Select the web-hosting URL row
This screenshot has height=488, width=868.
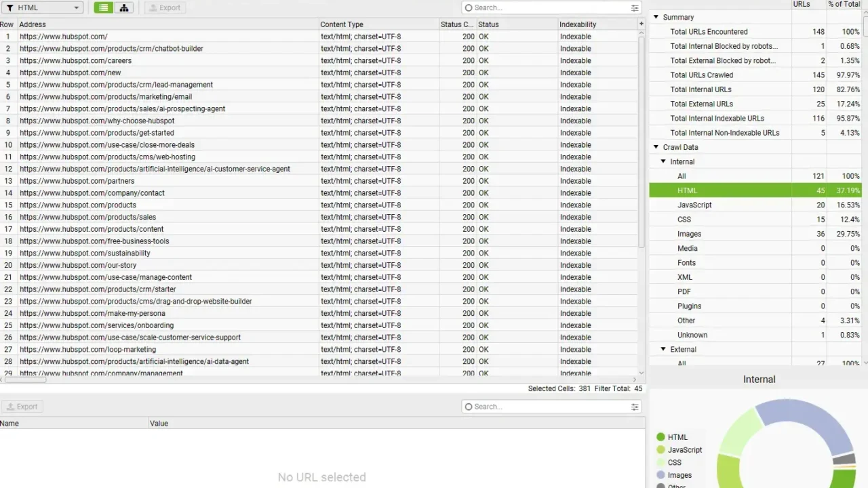(319, 157)
